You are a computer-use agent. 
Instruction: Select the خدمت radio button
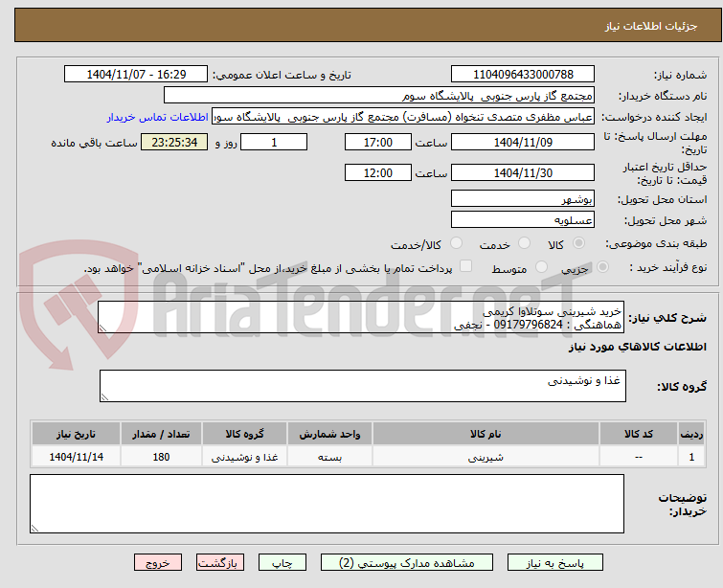524,243
